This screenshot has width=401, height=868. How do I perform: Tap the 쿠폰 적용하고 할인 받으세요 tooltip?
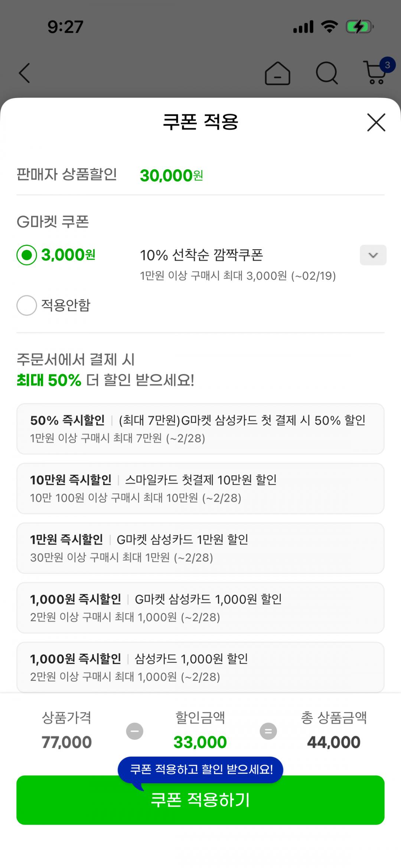(201, 769)
